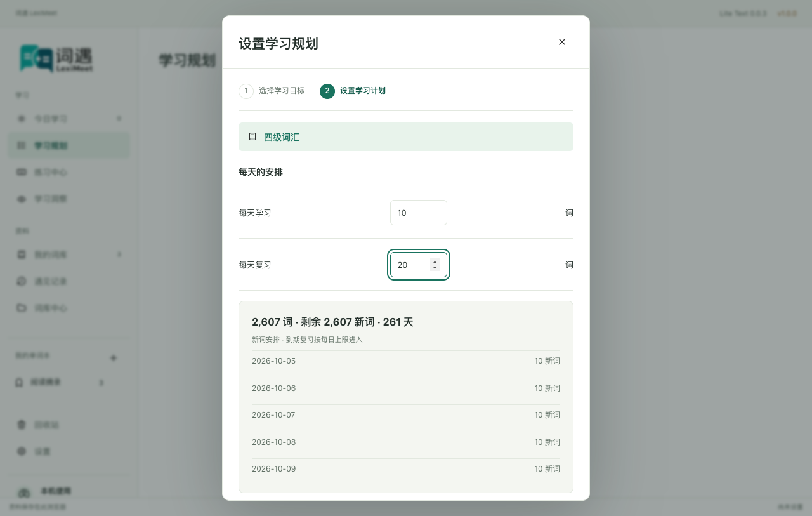Increase 每天复习 with the up arrow
Screen dimensions: 812x516
(x=435, y=261)
